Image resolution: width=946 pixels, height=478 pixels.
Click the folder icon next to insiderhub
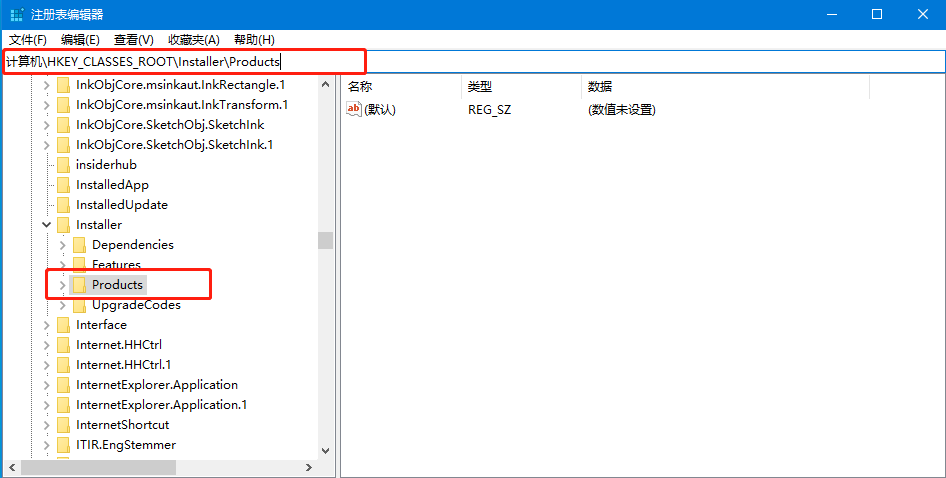(x=62, y=165)
